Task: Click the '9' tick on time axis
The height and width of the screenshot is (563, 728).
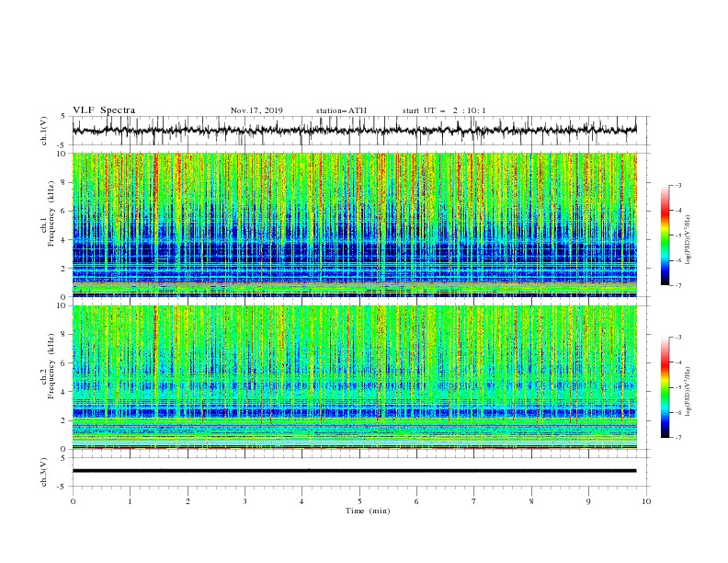Action: [x=588, y=501]
